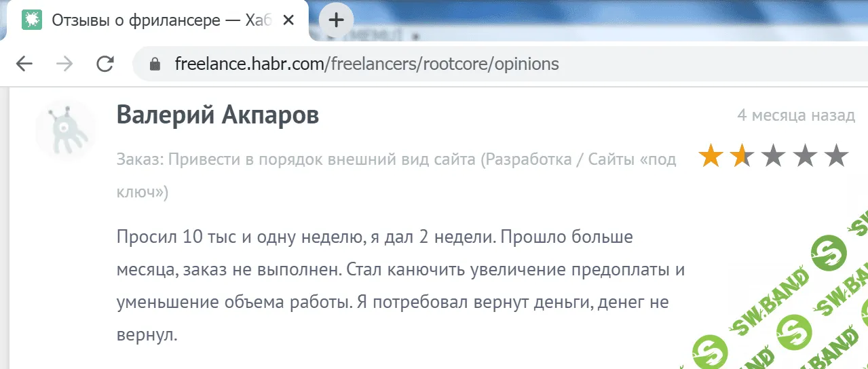Viewport: 868px width, 369px height.
Task: Click the browser forward arrow
Action: point(64,64)
